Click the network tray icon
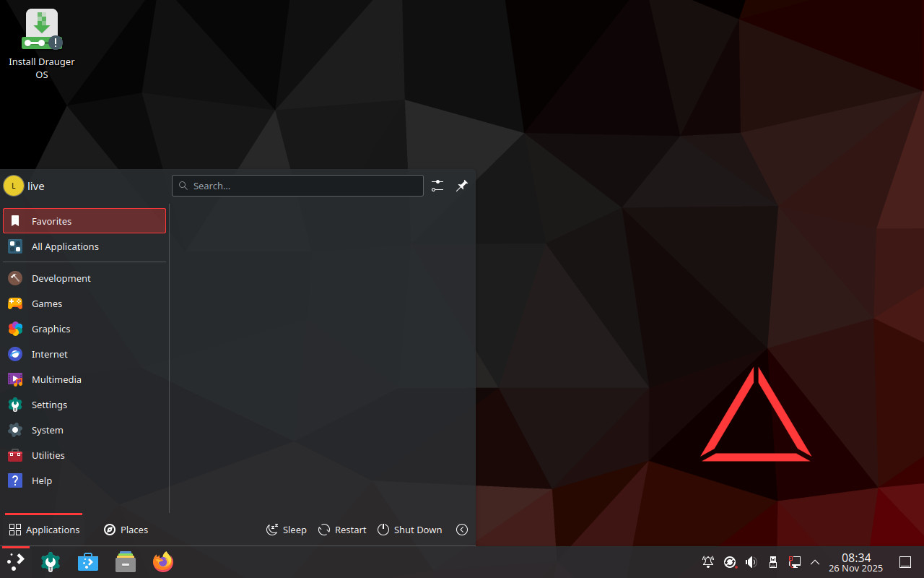The width and height of the screenshot is (924, 578). [x=794, y=562]
